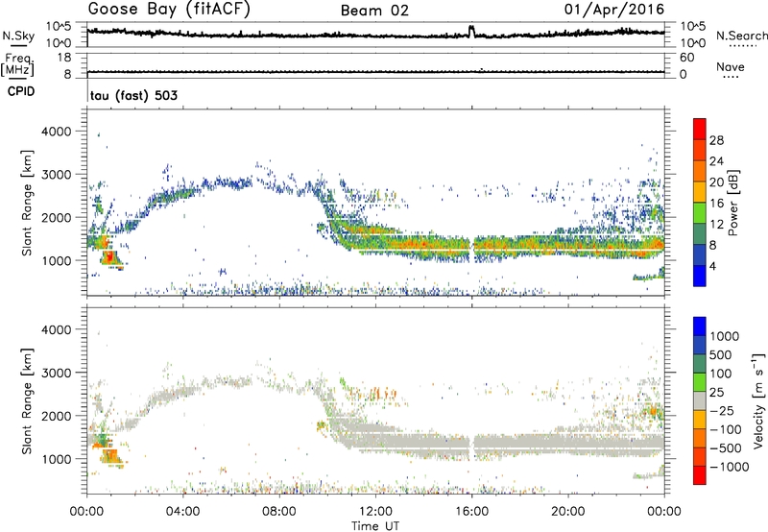
Task: Pick the red top of the power colorbar
Action: click(x=700, y=129)
